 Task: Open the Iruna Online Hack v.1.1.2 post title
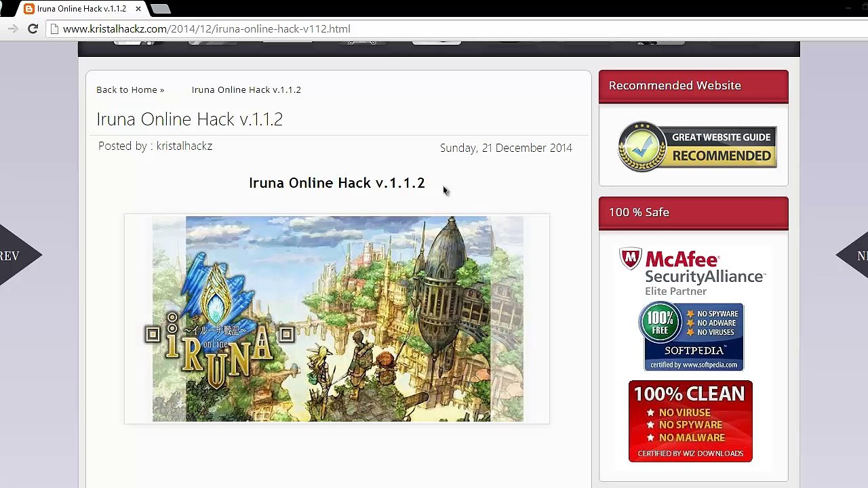tap(190, 119)
